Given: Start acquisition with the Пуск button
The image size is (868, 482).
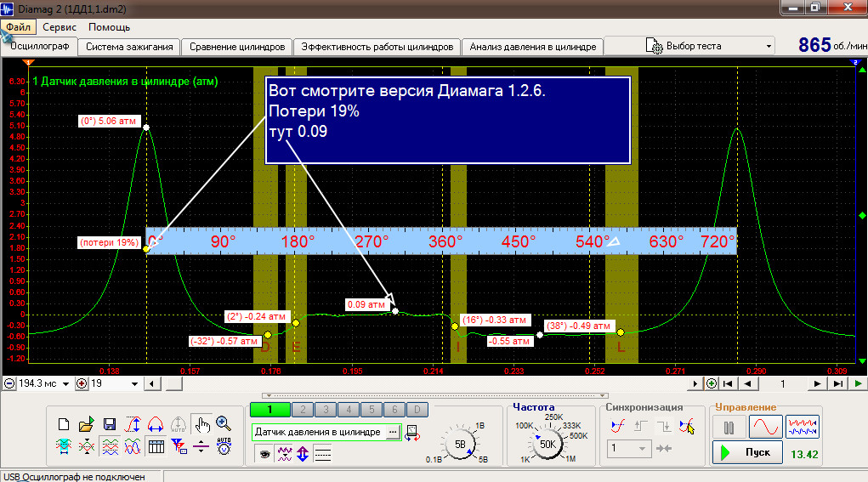Looking at the screenshot, I should (747, 452).
